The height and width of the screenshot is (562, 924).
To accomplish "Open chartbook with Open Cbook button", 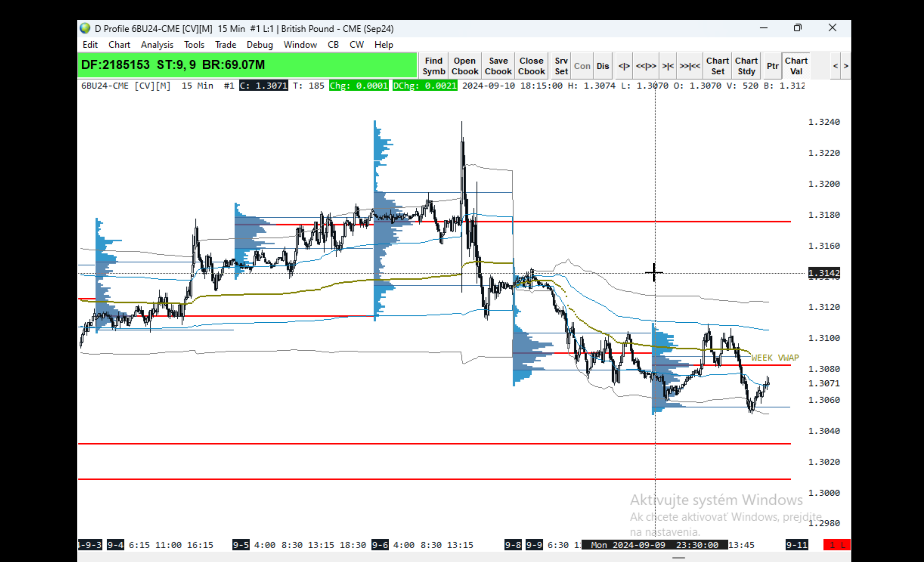I will (465, 66).
